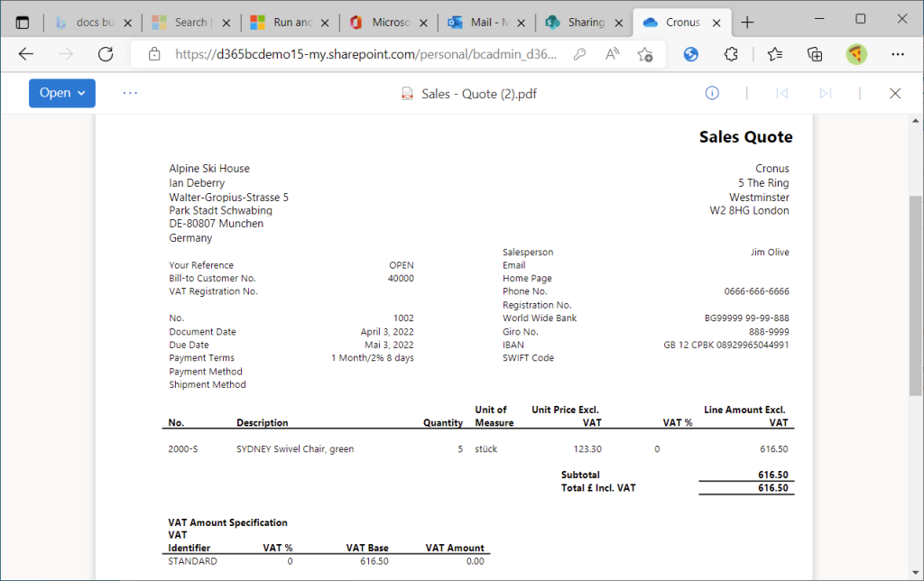Go back to previous page
924x581 pixels.
click(x=26, y=54)
